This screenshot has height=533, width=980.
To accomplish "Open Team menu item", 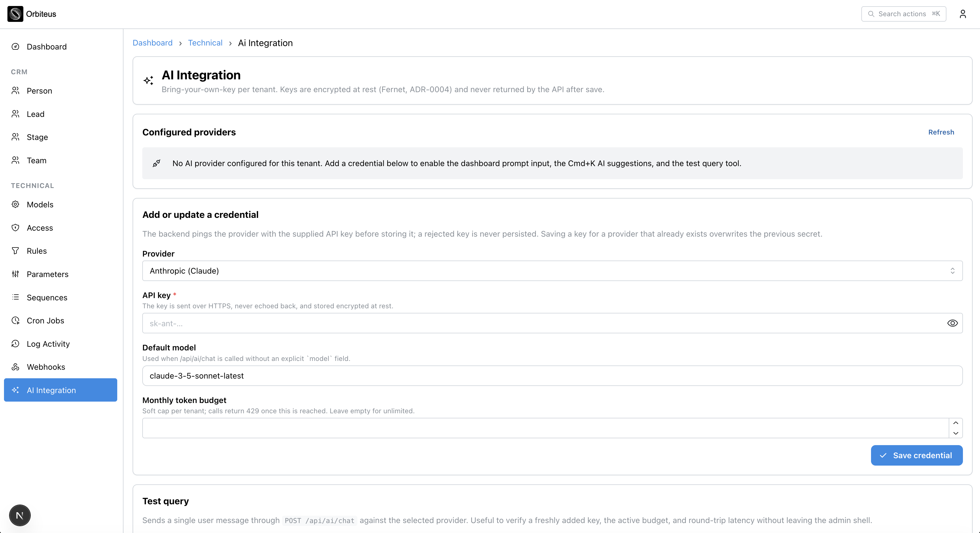I will point(61,160).
